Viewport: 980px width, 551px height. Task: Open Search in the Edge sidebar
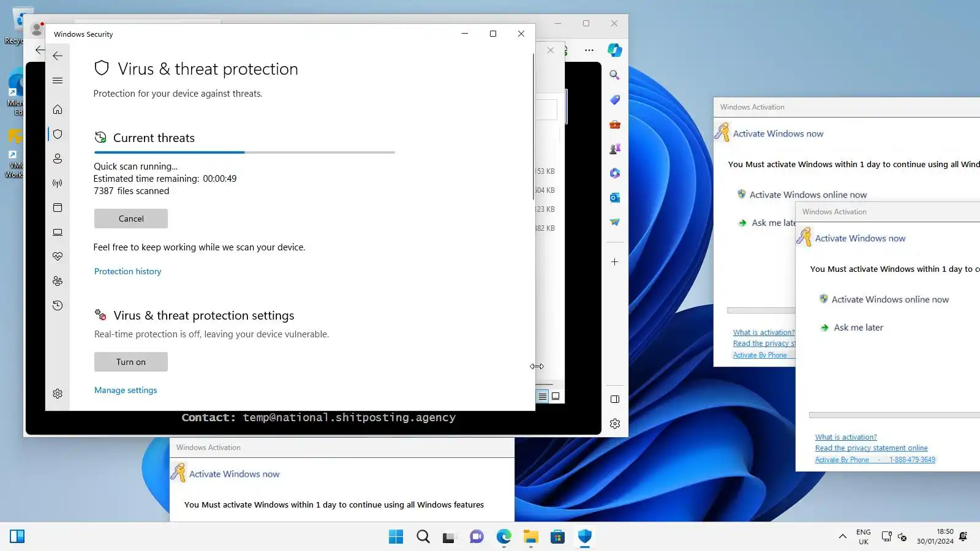615,75
